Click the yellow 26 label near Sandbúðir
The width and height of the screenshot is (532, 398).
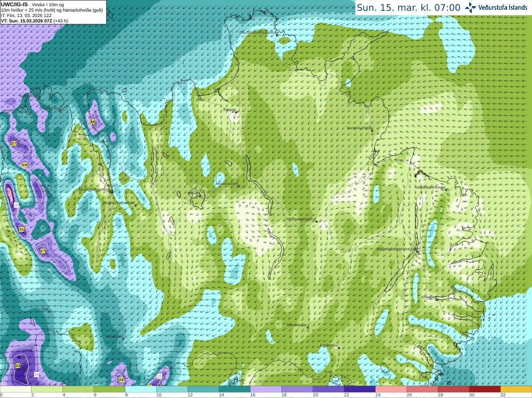point(121,380)
